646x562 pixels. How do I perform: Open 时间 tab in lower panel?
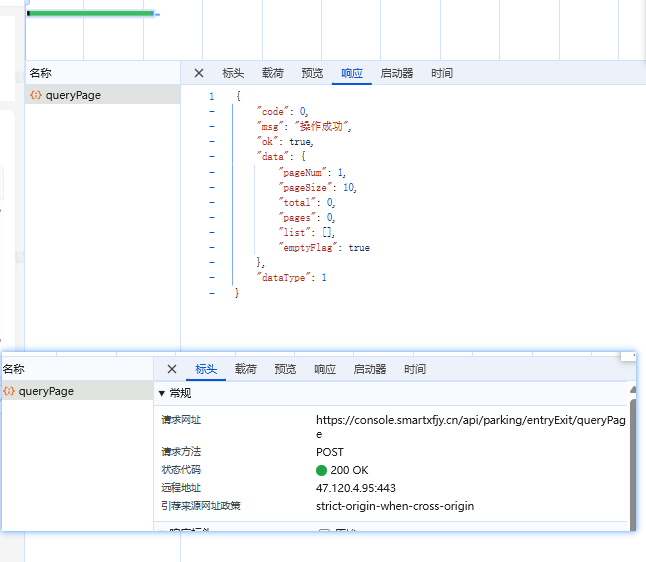tap(415, 369)
